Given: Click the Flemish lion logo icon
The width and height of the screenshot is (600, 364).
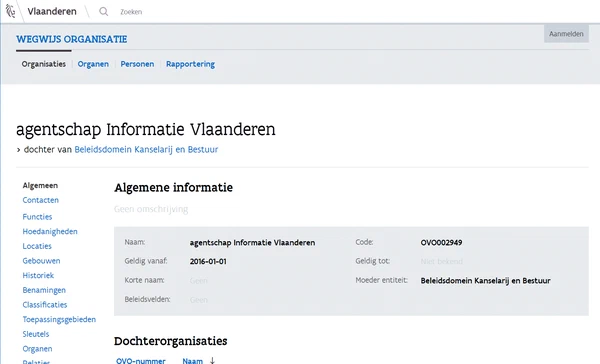Looking at the screenshot, I should 10,11.
